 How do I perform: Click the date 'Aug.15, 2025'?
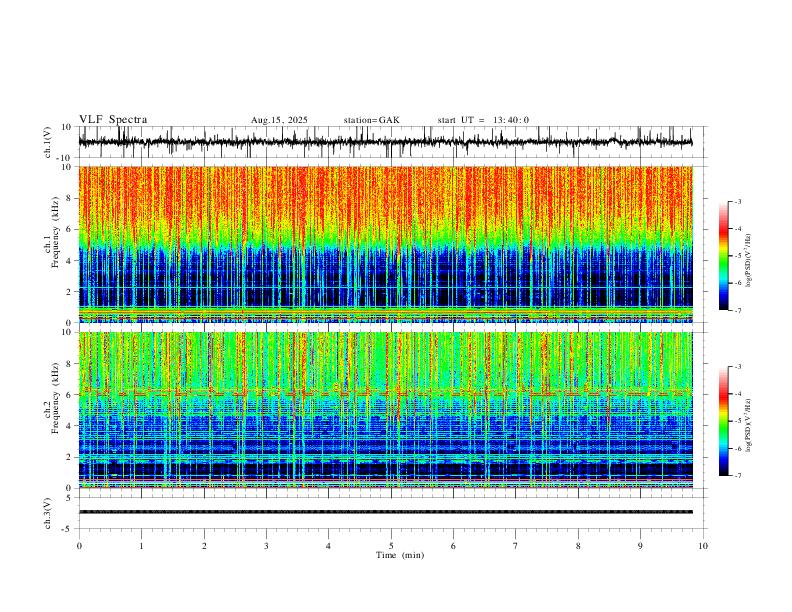(279, 120)
